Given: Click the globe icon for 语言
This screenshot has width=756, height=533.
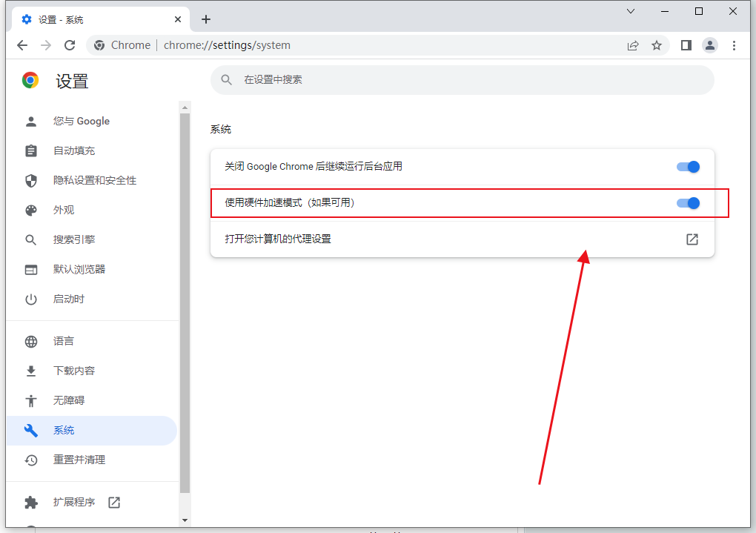Looking at the screenshot, I should pos(31,342).
